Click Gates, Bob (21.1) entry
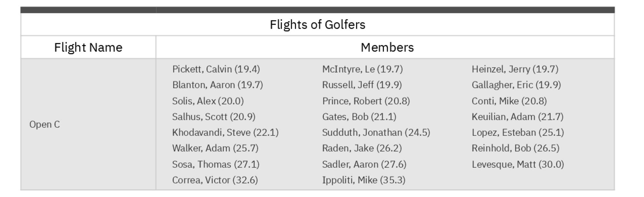This screenshot has width=644, height=197. (x=359, y=117)
